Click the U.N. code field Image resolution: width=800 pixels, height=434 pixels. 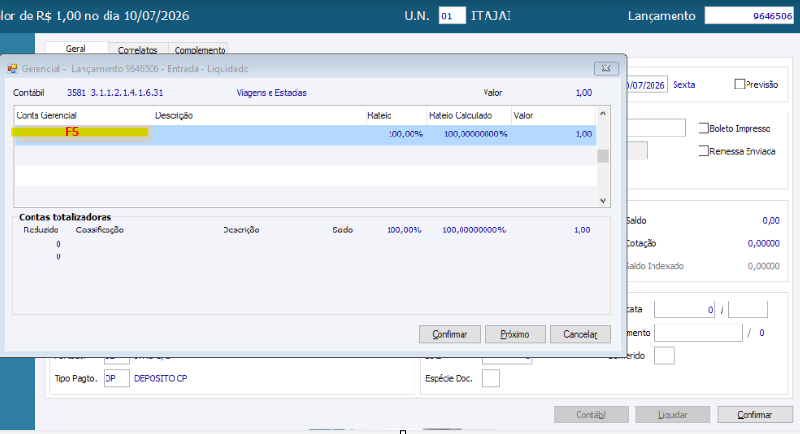[x=452, y=16]
